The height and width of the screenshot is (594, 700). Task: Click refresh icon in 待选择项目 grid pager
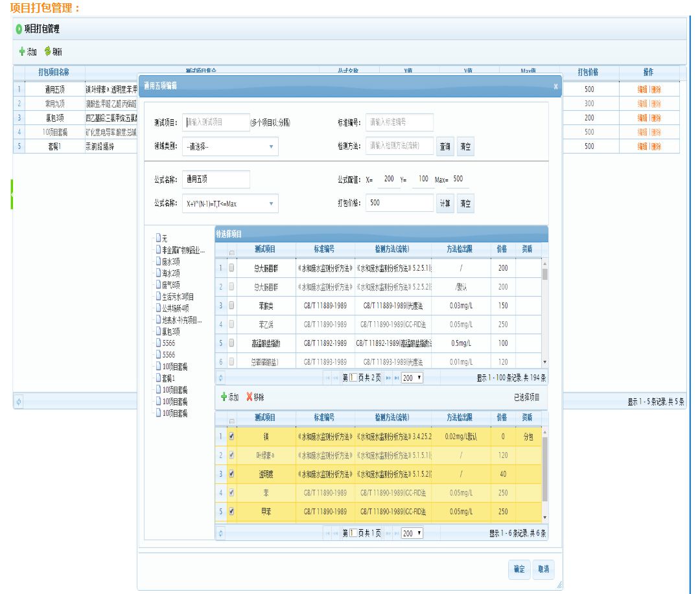point(221,378)
